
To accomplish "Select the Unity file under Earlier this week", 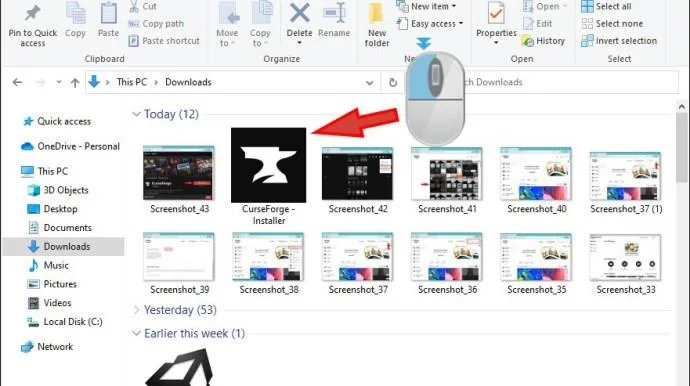I will pyautogui.click(x=179, y=367).
